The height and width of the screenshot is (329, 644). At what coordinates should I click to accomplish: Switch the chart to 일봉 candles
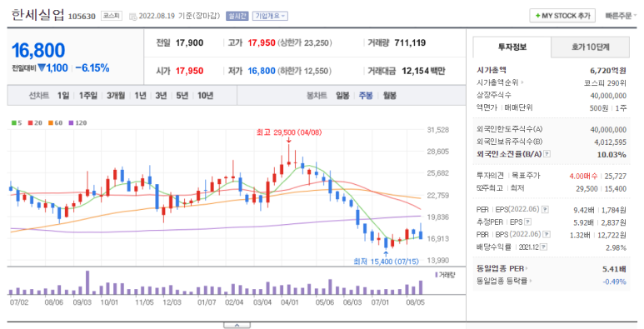coord(342,96)
